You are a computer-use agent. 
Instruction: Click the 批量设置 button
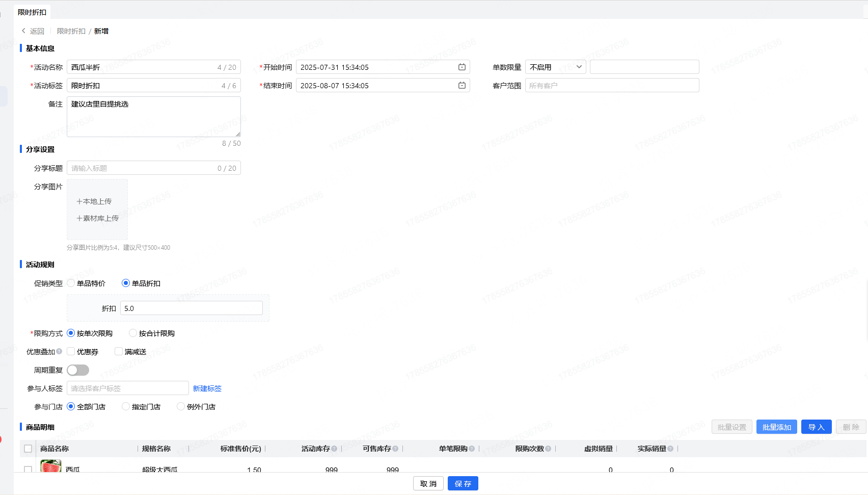pos(732,427)
